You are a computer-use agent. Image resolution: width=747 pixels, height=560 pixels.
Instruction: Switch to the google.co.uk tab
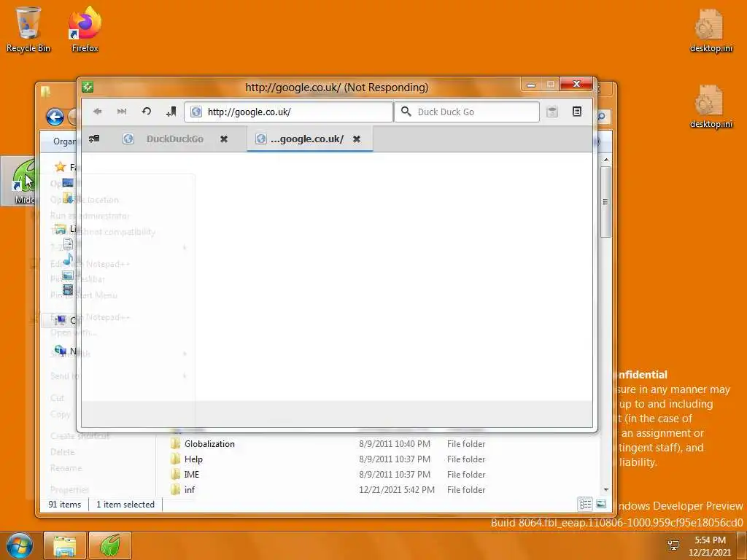click(309, 139)
